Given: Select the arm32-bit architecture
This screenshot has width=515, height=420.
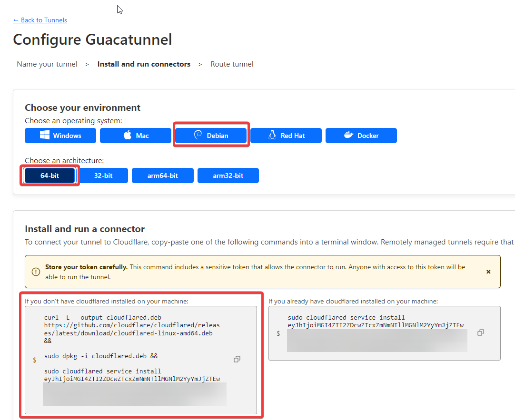Looking at the screenshot, I should [228, 175].
